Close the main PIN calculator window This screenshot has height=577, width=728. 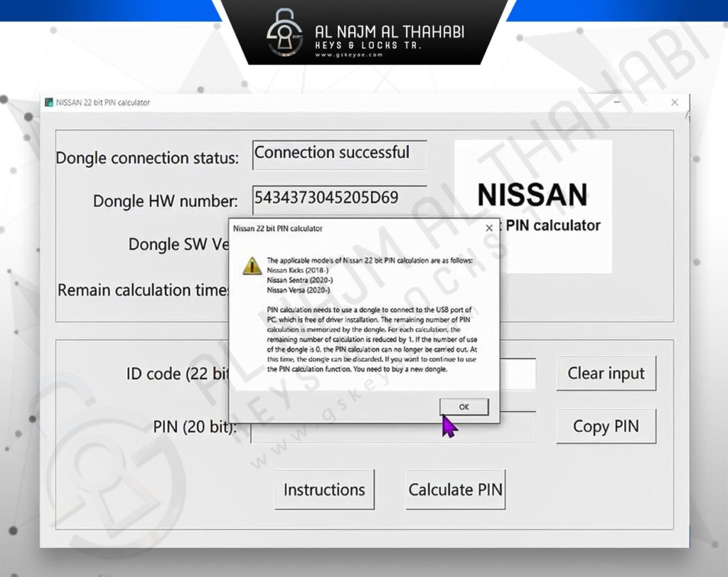(x=674, y=102)
